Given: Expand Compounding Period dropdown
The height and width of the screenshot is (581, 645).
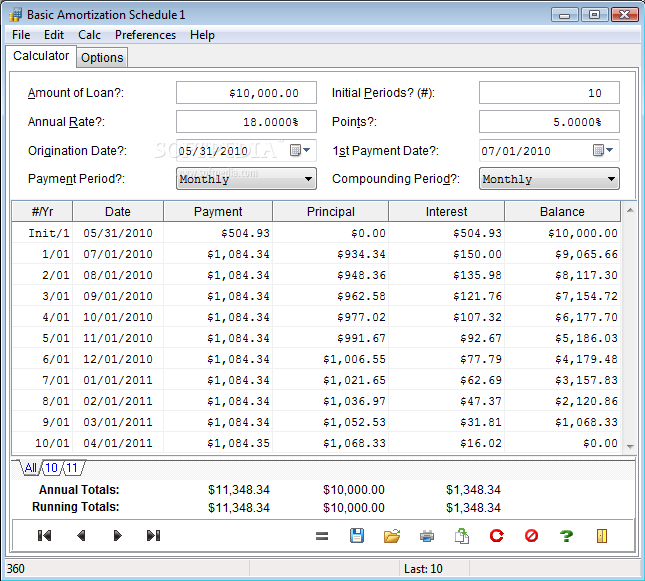Looking at the screenshot, I should pyautogui.click(x=611, y=179).
